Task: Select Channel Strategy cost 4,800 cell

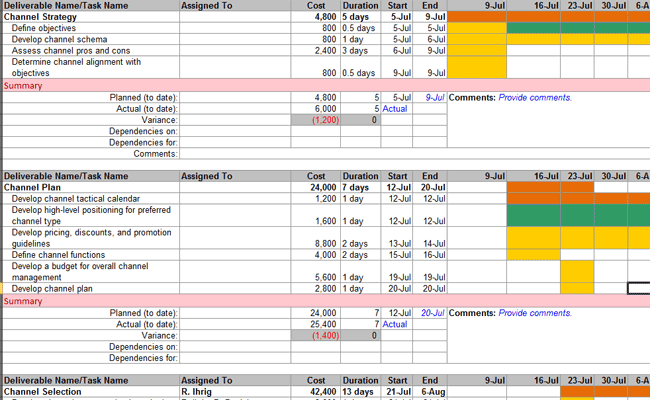Action: click(316, 17)
